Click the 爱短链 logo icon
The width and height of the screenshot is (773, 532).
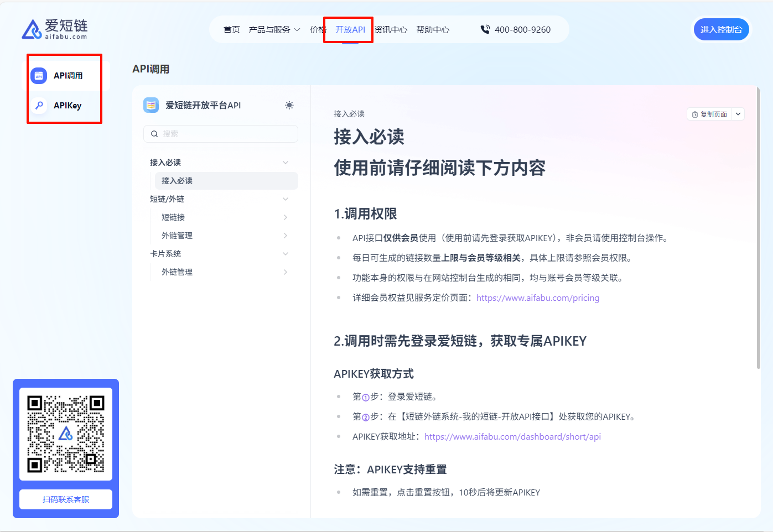coord(32,29)
